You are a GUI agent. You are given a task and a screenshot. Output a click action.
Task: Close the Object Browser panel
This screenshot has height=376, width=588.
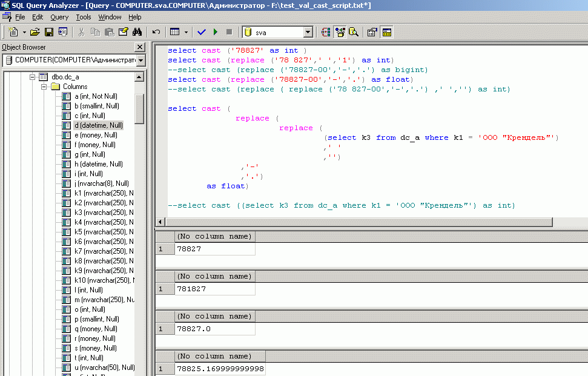(140, 47)
